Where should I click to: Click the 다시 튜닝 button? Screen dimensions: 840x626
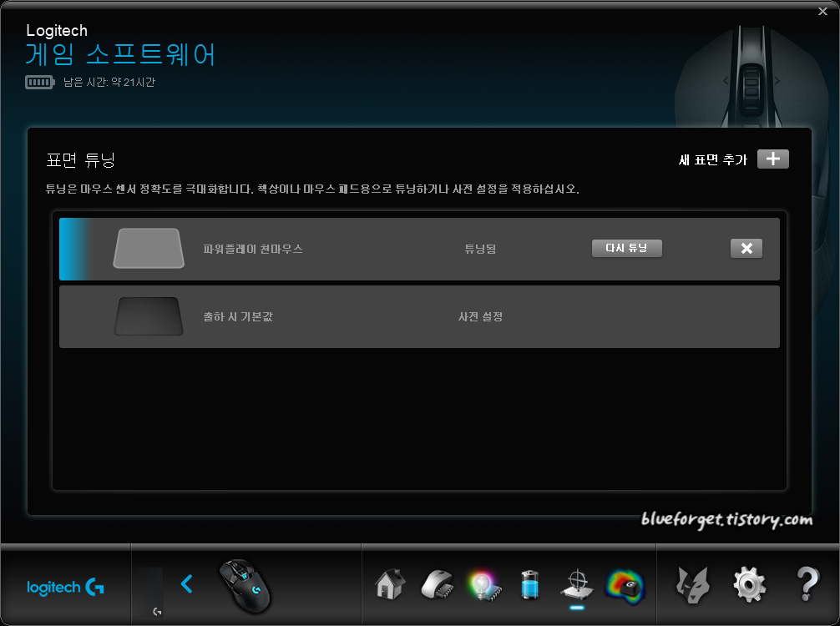[627, 248]
